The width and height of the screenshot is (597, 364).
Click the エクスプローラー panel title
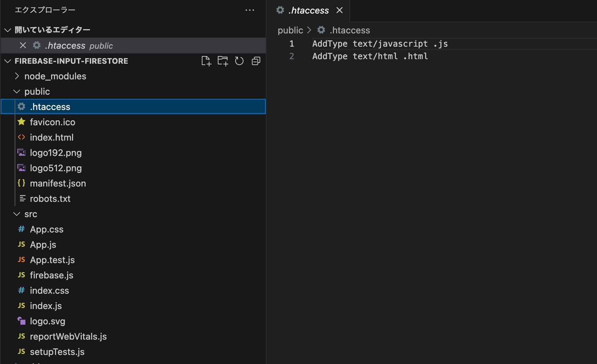45,10
